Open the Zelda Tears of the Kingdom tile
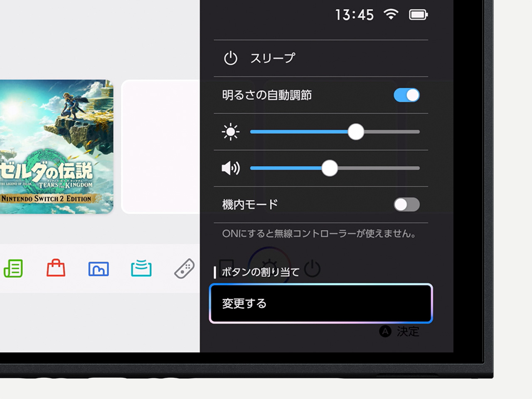Viewport: 532px width, 399px height. click(54, 145)
